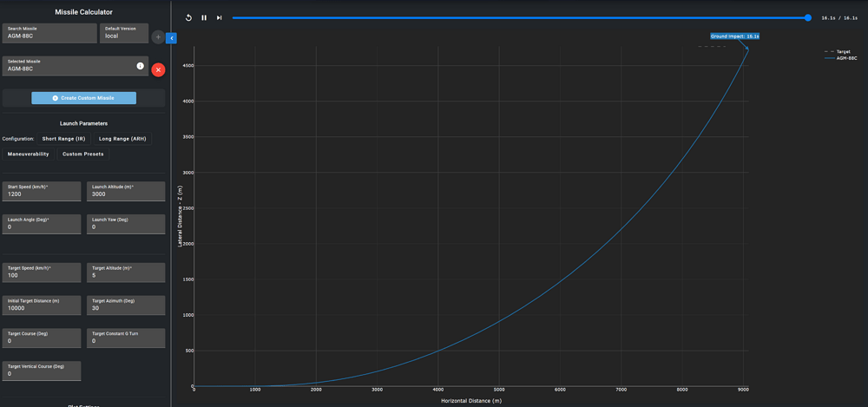Click the Ground Impact 16.1s annotation
Screen dimensions: 868x407
pos(734,36)
